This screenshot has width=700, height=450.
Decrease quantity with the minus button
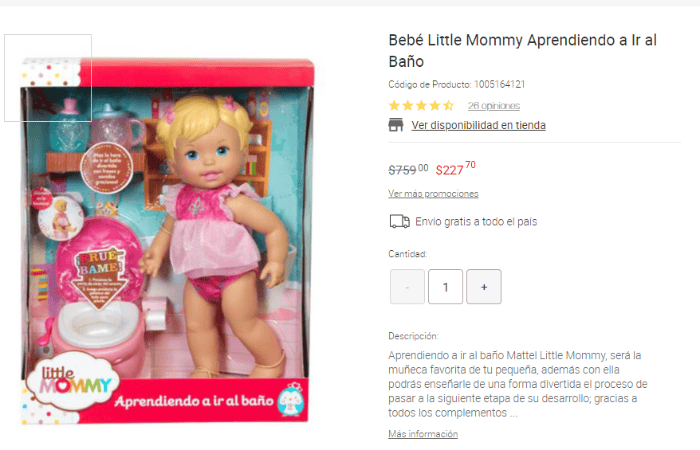click(407, 287)
